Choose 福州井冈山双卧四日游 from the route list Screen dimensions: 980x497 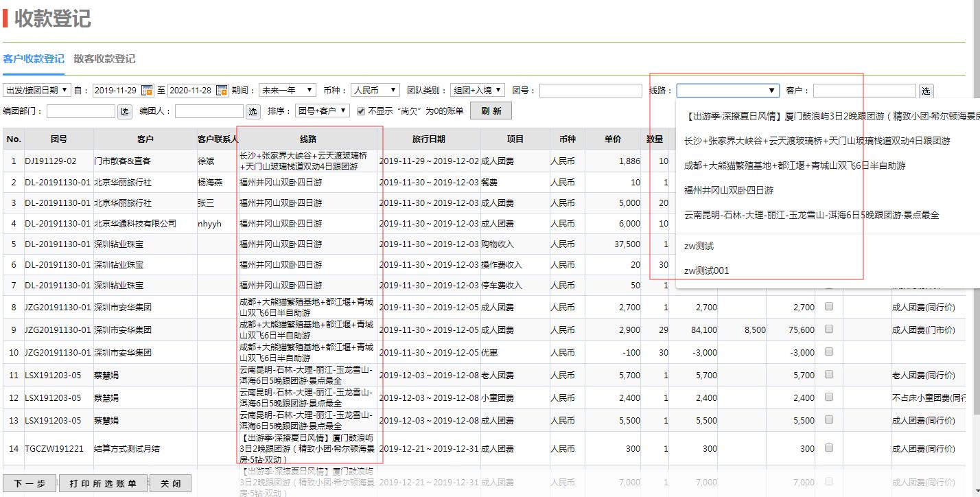pos(728,190)
